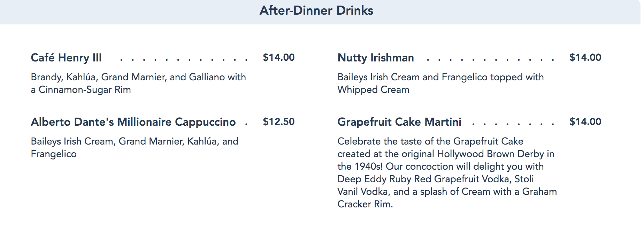This screenshot has width=644, height=243.
Task: Click the 'Whipped Cream' description line
Action: tap(373, 90)
